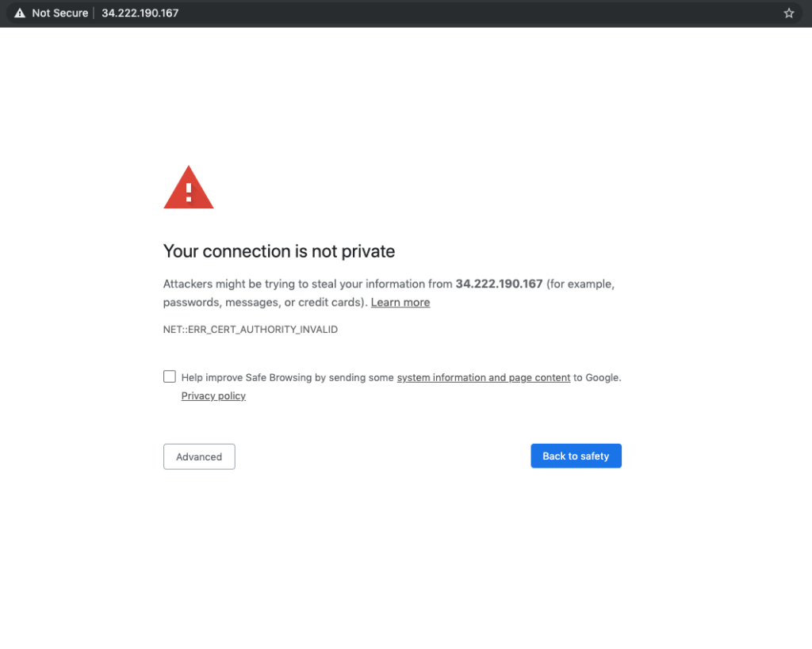This screenshot has width=812, height=649.
Task: Select the NET::ERR_CERT_AUTHORITY_INVALID error code text
Action: 250,329
